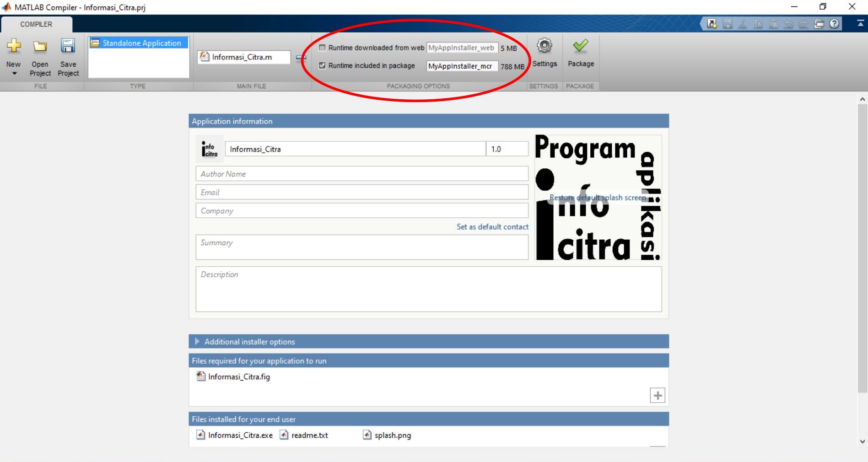Screen dimensions: 868x462
Task: Click Restore default splash screen link
Action: pos(597,198)
